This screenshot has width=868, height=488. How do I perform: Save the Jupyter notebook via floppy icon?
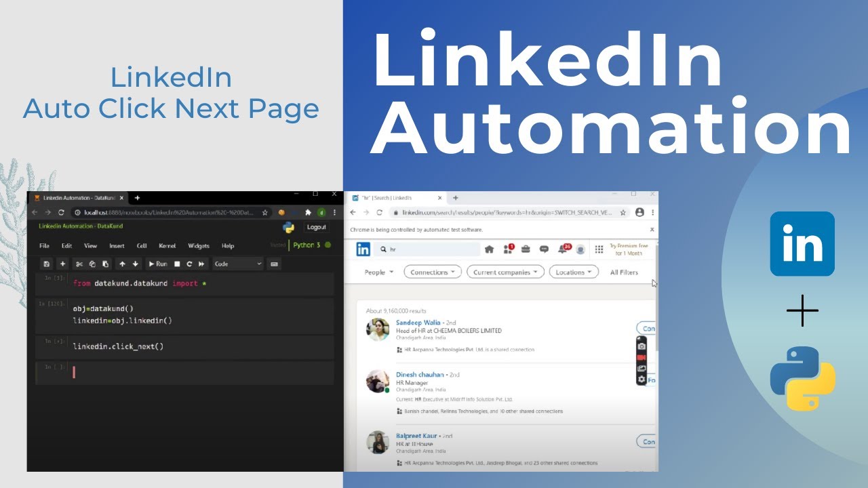point(46,264)
